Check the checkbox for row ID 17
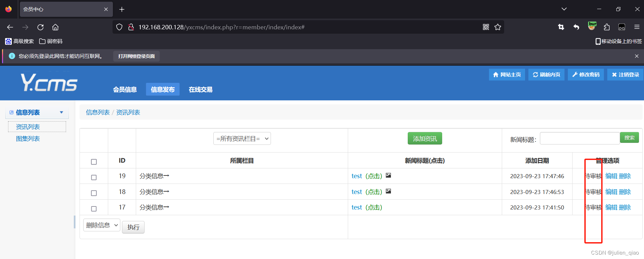The width and height of the screenshot is (644, 259). tap(94, 209)
